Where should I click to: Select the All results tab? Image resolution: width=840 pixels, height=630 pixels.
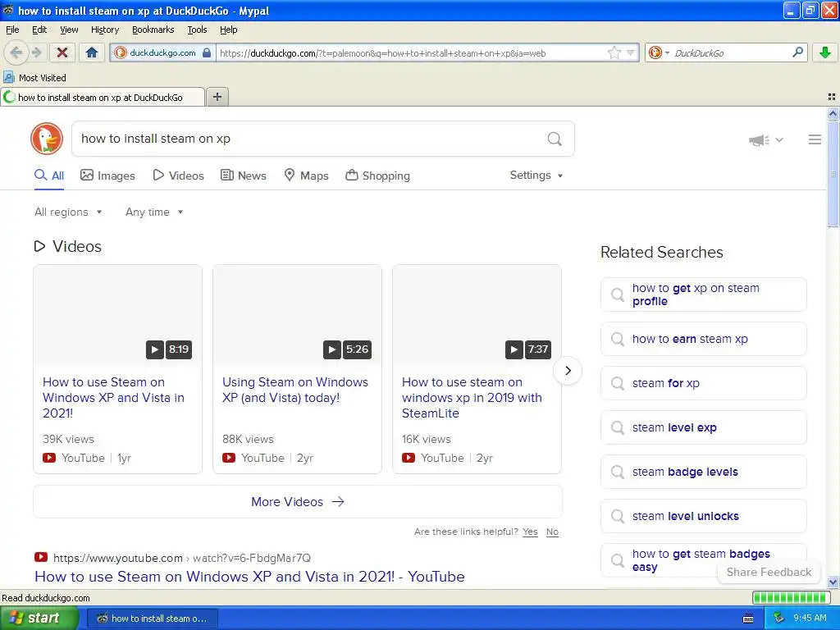coord(48,176)
